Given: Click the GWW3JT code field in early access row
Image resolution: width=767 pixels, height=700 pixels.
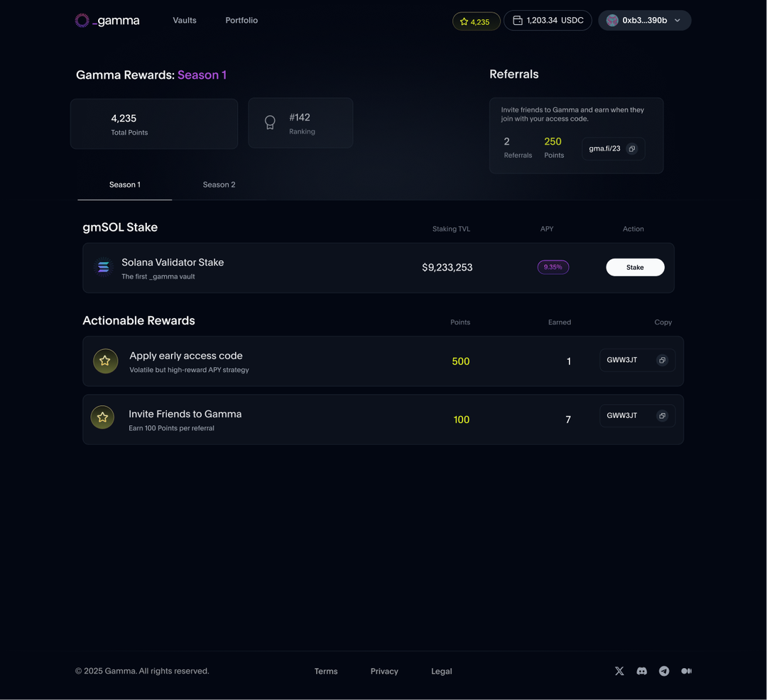Looking at the screenshot, I should point(637,360).
